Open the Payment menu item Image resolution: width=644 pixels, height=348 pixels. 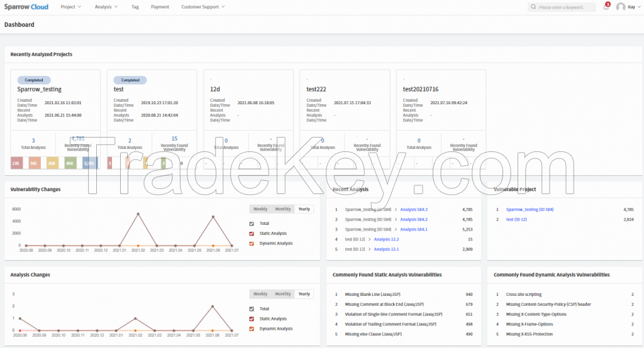click(x=160, y=7)
